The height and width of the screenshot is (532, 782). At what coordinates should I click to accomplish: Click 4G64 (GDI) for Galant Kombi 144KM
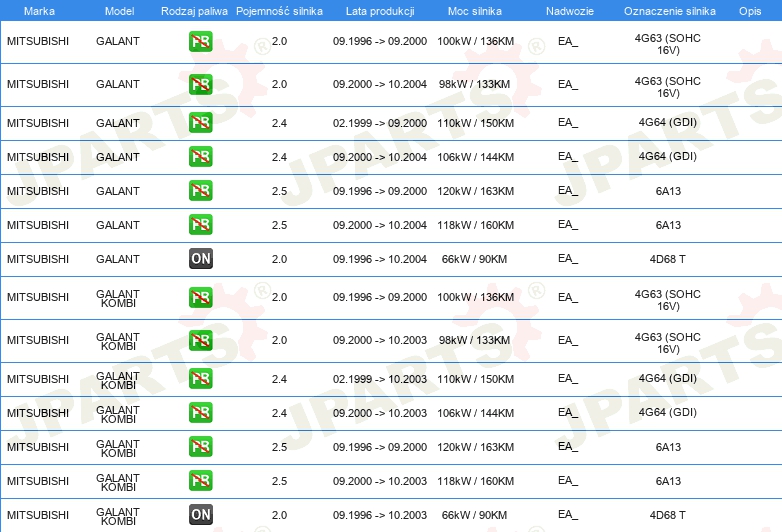click(668, 412)
